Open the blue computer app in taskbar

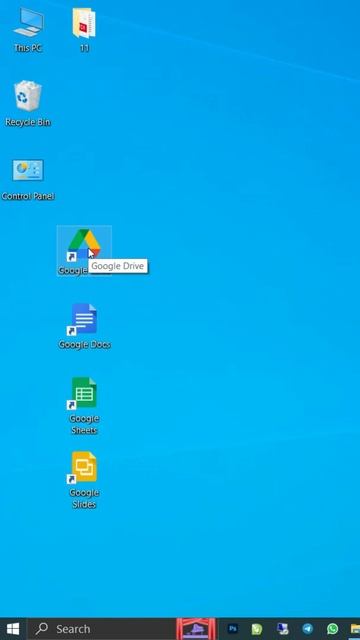(x=282, y=629)
